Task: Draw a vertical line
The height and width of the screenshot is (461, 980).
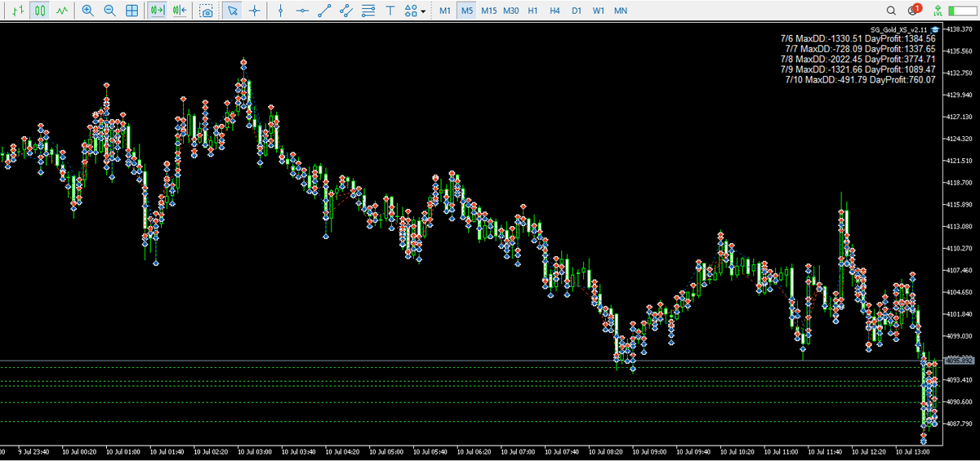Action: (x=280, y=11)
